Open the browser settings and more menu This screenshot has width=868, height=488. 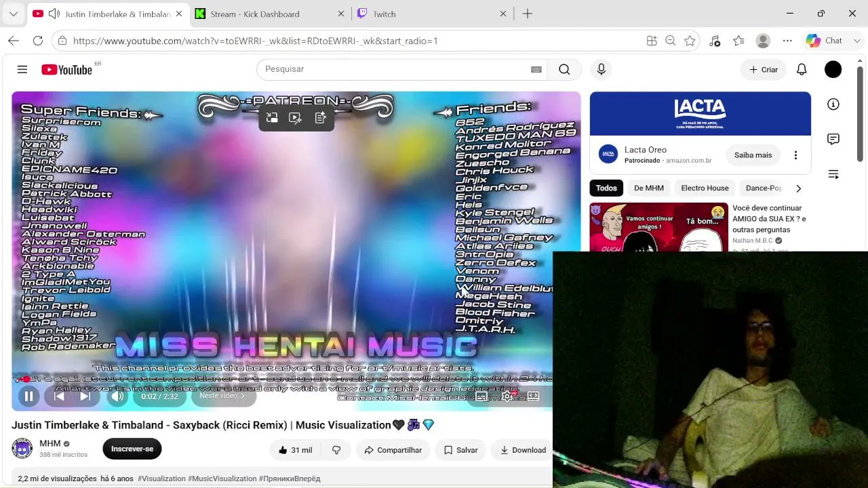click(x=787, y=41)
